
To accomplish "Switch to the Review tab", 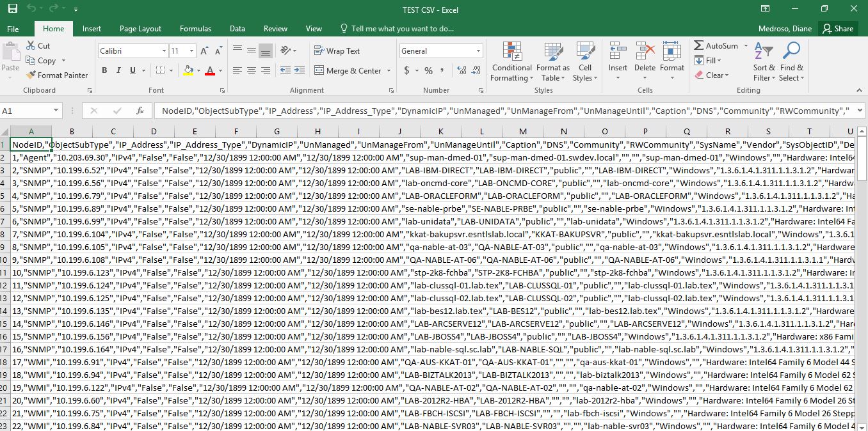I will tap(275, 29).
